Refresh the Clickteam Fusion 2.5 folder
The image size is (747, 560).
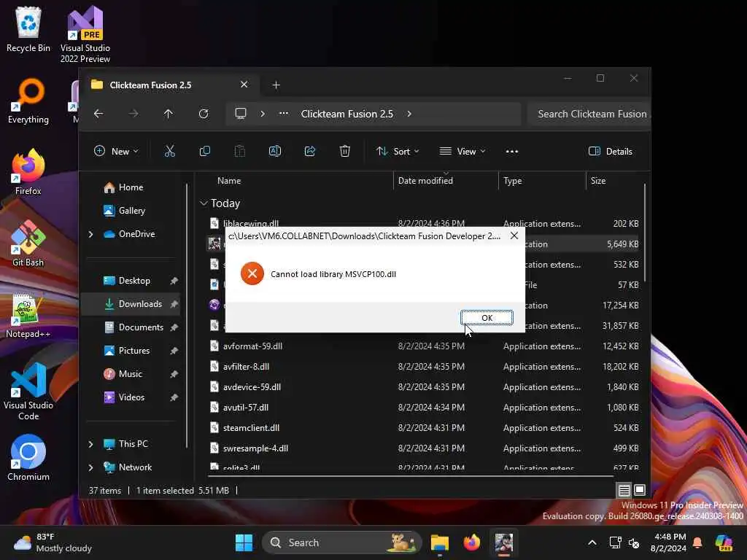[x=204, y=114]
